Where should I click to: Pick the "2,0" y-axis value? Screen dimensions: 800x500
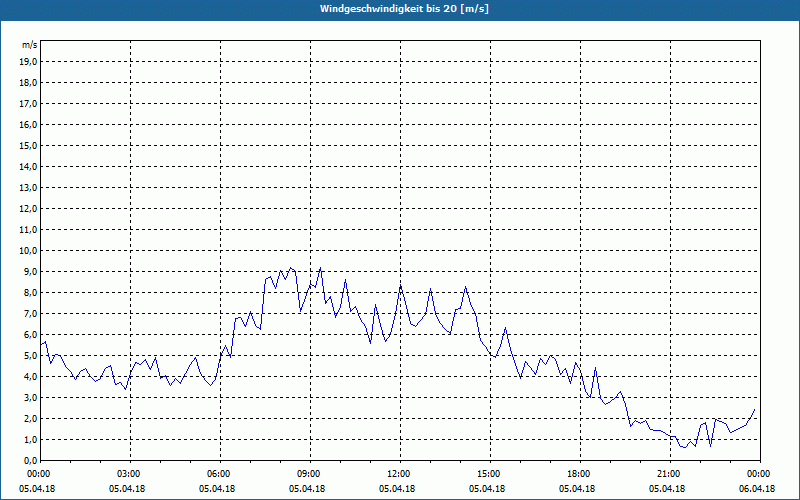(31, 418)
